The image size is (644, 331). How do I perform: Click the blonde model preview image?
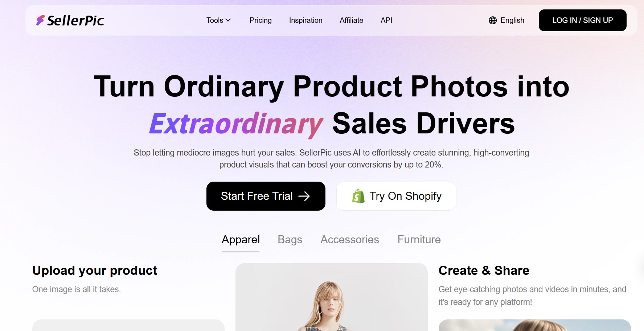[331, 297]
